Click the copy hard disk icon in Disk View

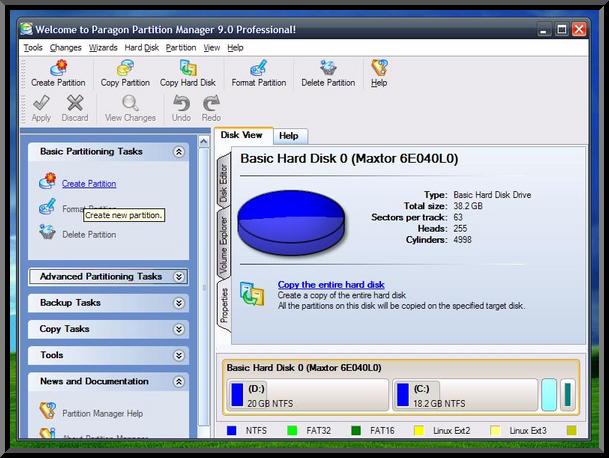pyautogui.click(x=252, y=294)
